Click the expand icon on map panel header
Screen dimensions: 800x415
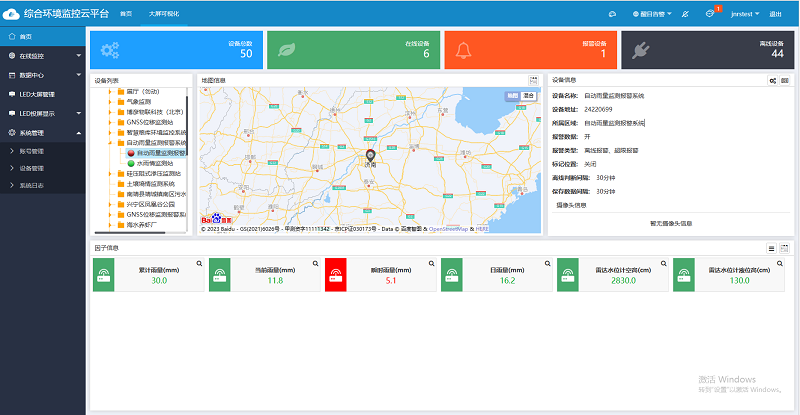click(x=534, y=80)
